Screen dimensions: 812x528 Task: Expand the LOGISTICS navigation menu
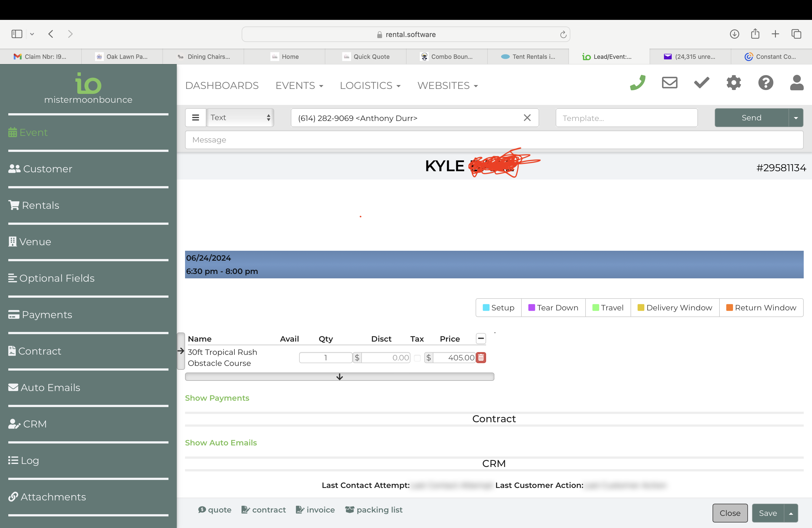pos(370,85)
